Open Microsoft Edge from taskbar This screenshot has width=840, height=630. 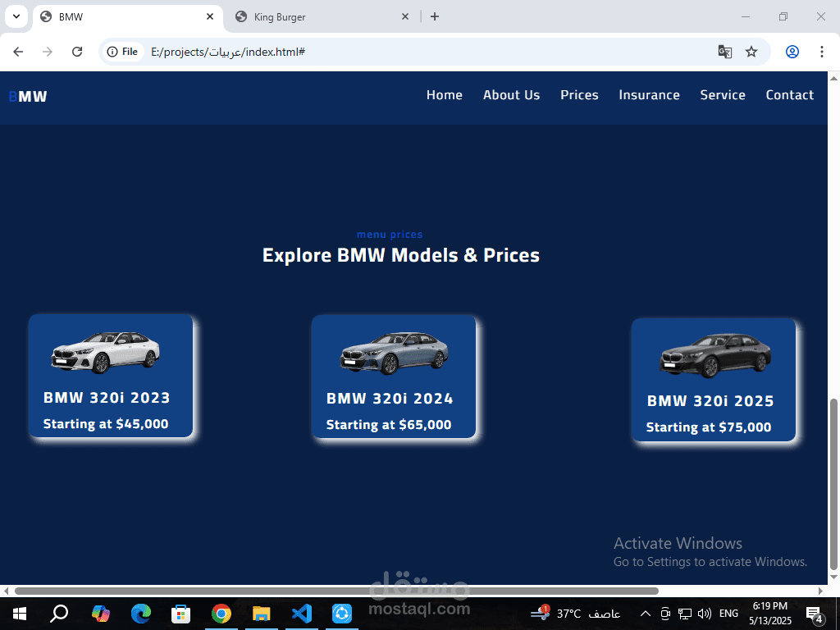(x=141, y=614)
